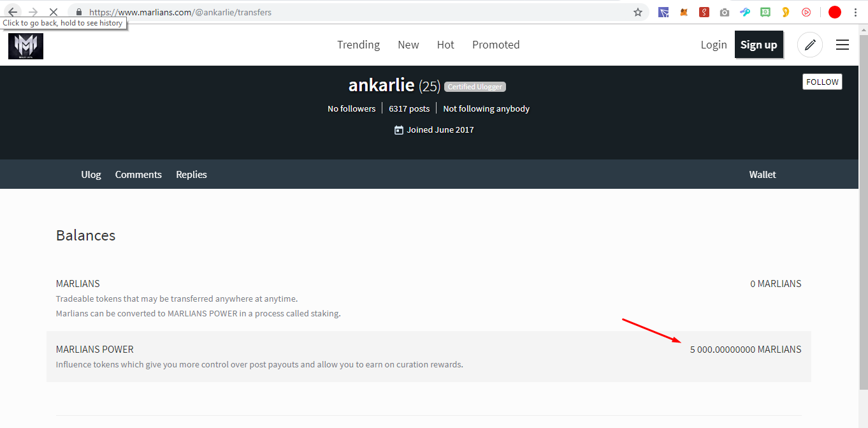Click the padlock site info icon
Screen dimensions: 868x428
(x=79, y=12)
